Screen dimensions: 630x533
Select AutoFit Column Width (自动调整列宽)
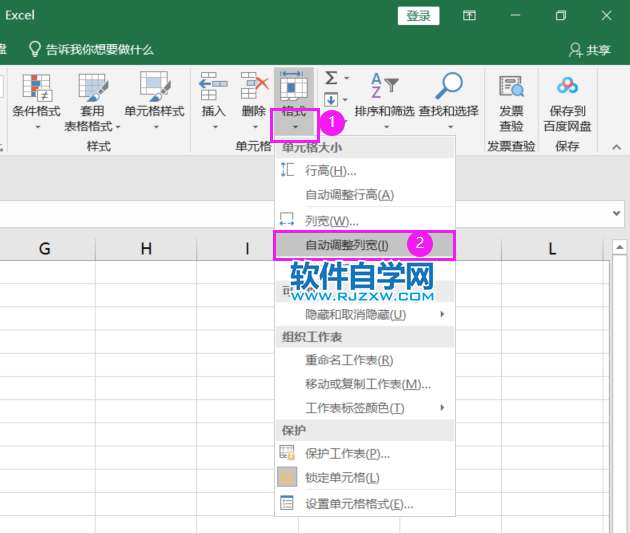click(365, 245)
